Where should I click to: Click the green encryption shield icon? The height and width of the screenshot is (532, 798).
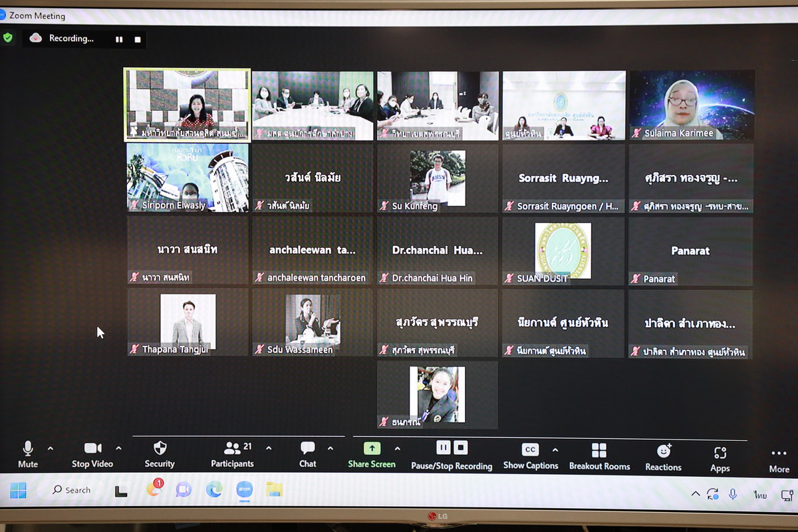click(8, 38)
